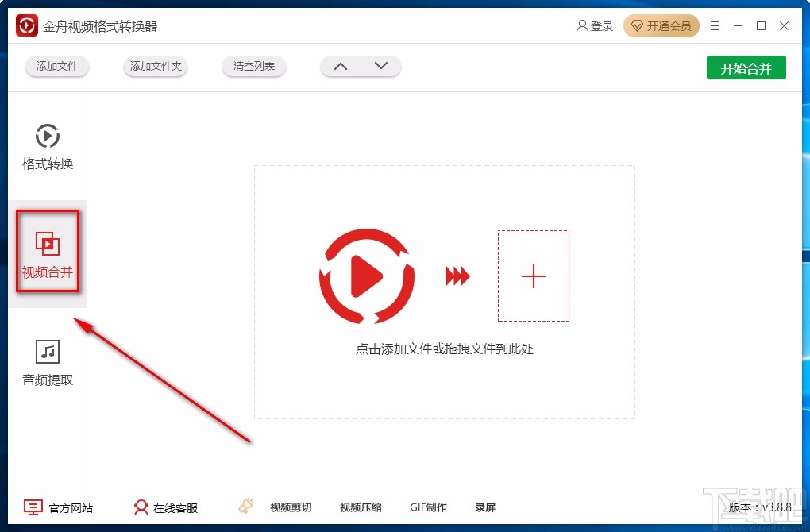
Task: Open the 视频剪切 (video cut) tool
Action: [291, 507]
